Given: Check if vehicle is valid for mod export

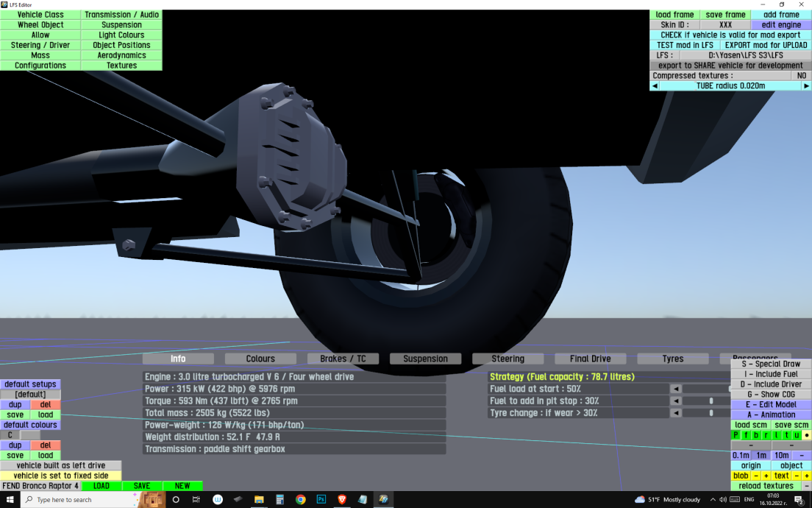Looking at the screenshot, I should [x=730, y=35].
